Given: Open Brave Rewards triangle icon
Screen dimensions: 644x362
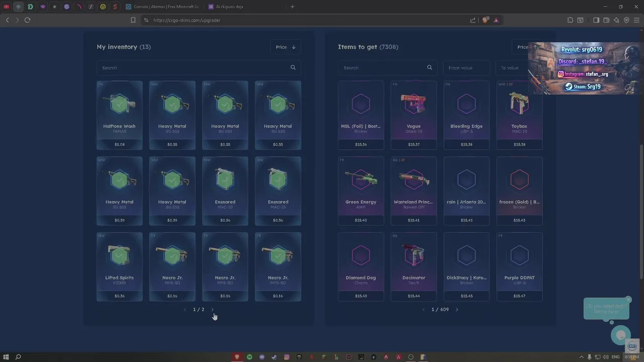Looking at the screenshot, I should click(x=496, y=20).
